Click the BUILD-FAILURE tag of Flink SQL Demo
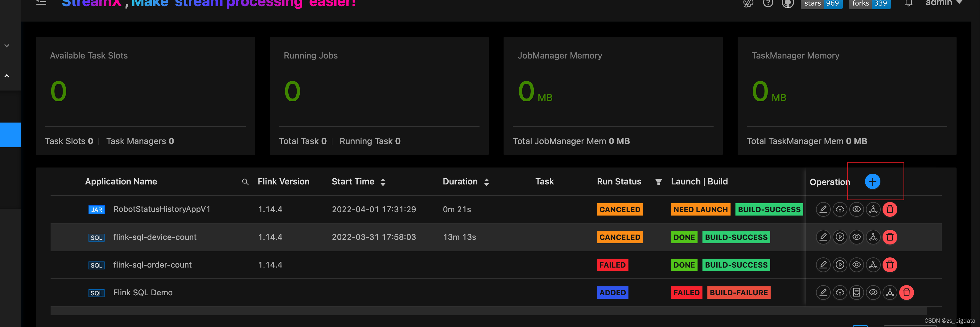The height and width of the screenshot is (327, 980). [x=739, y=293]
